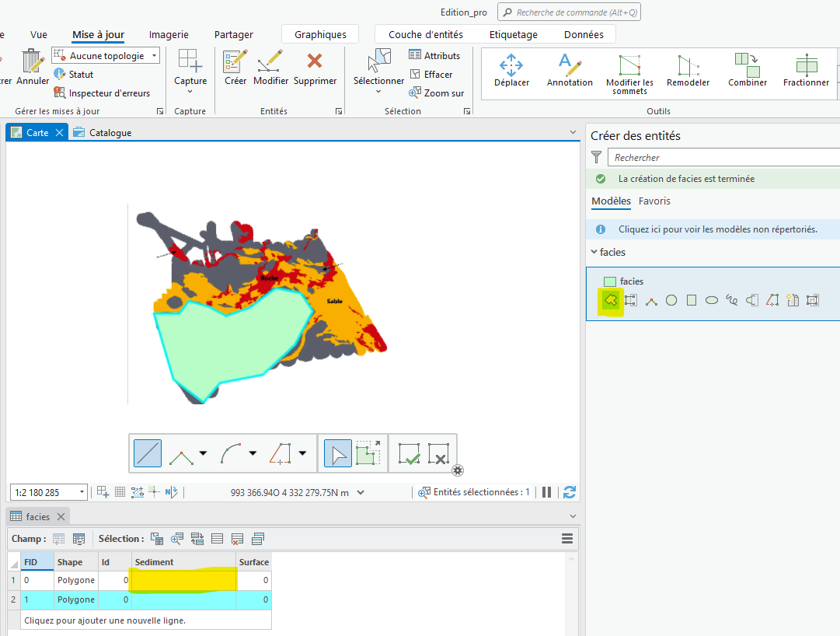Click the Attributs button

pyautogui.click(x=434, y=56)
